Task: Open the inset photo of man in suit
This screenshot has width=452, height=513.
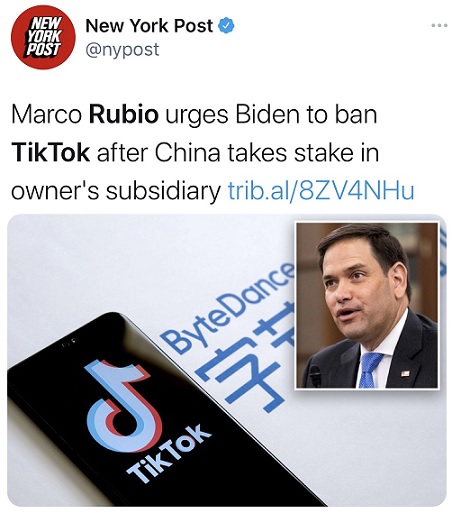Action: [x=367, y=305]
